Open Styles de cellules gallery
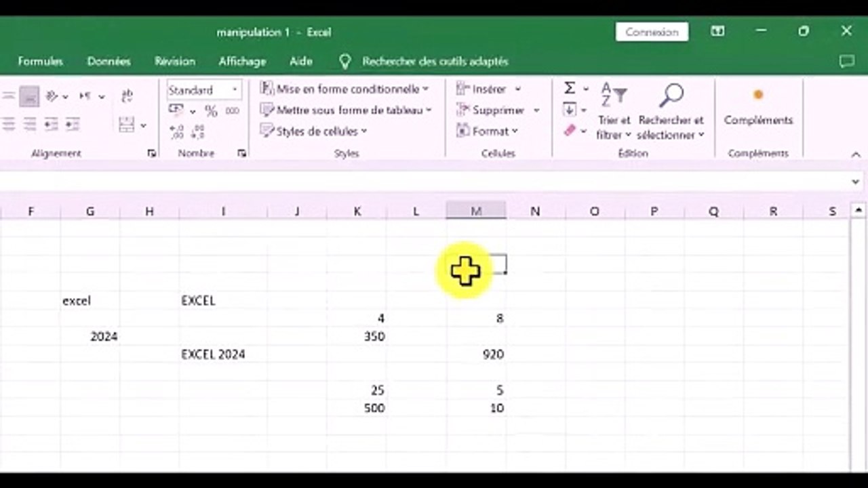868x488 pixels. pyautogui.click(x=314, y=131)
